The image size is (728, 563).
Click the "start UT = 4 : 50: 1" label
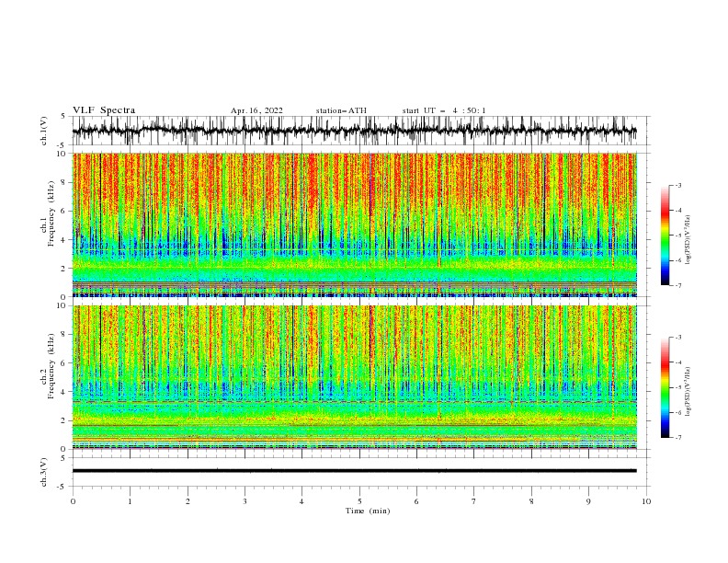pos(444,110)
